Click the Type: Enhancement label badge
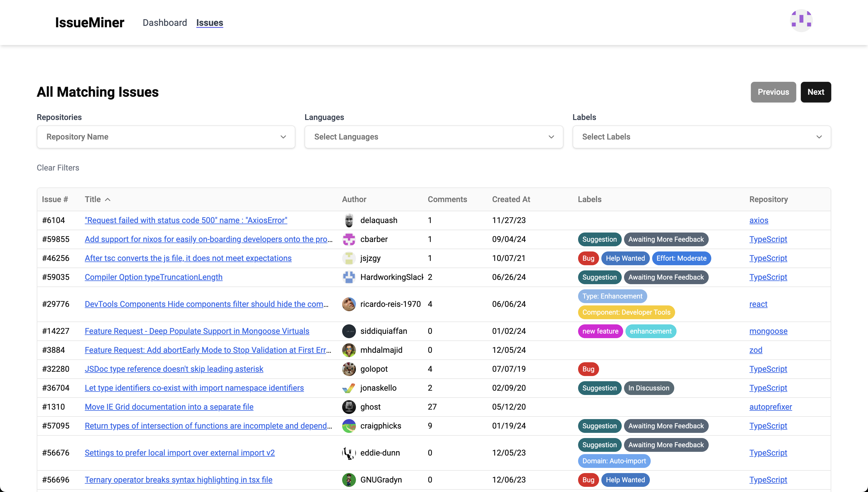The height and width of the screenshot is (492, 868). tap(612, 296)
